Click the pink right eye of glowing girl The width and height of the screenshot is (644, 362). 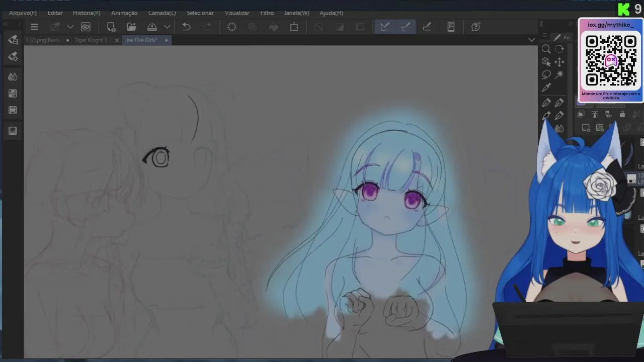point(412,200)
